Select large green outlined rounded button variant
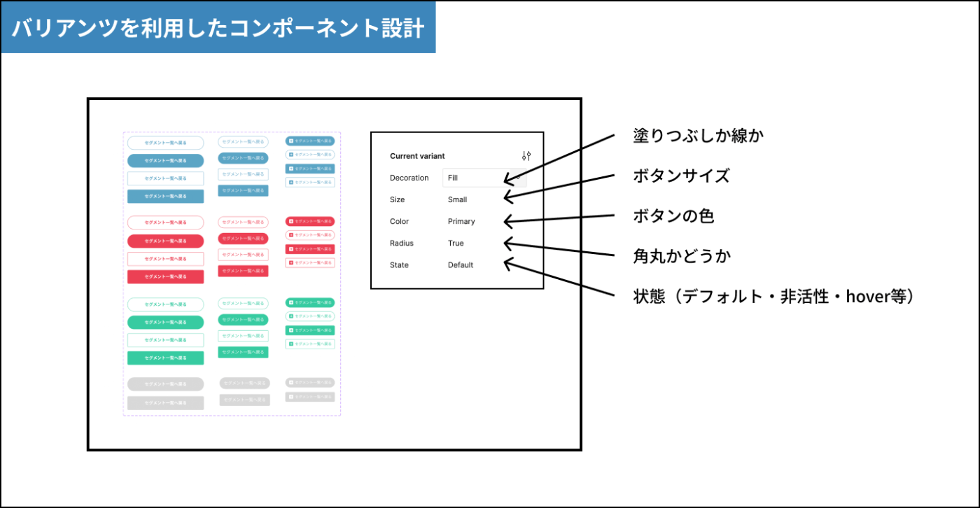This screenshot has width=980, height=508. tap(165, 304)
